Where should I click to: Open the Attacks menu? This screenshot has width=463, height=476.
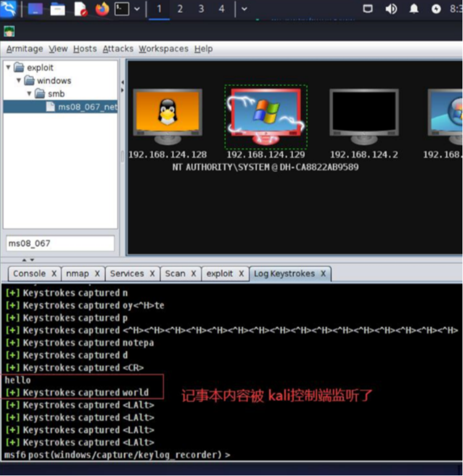(x=118, y=48)
